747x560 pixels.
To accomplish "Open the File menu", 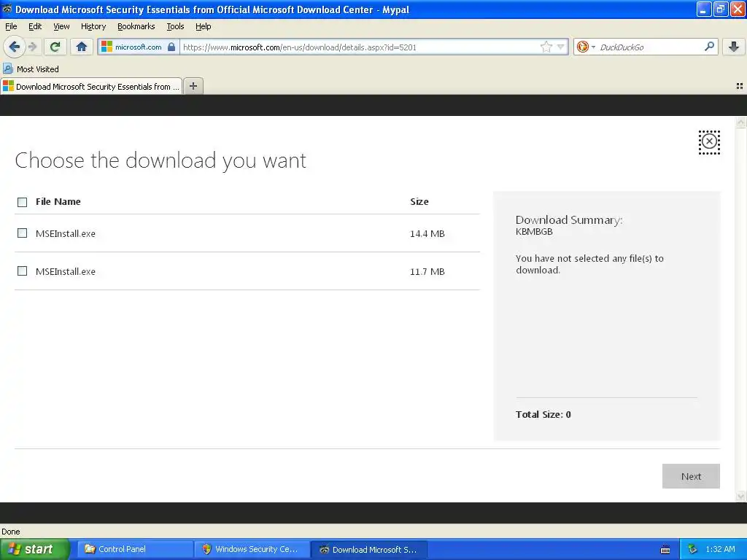I will coord(11,26).
